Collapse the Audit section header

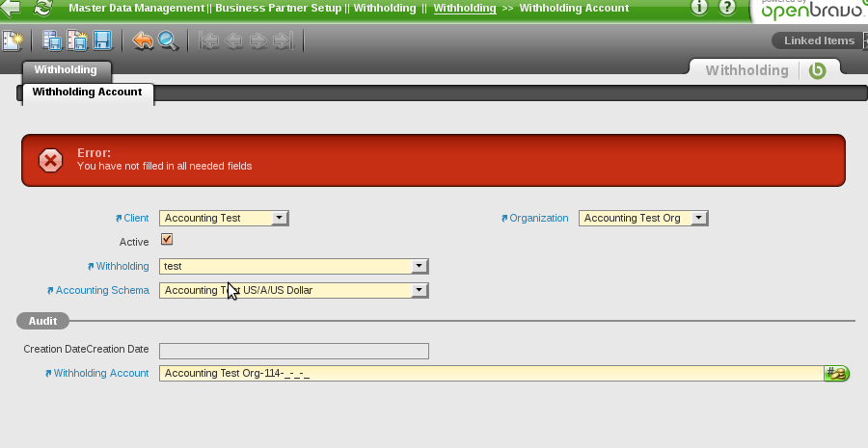(x=42, y=321)
